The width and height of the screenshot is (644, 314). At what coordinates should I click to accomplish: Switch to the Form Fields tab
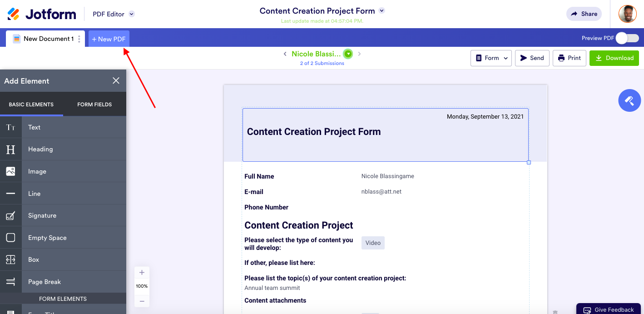(94, 105)
